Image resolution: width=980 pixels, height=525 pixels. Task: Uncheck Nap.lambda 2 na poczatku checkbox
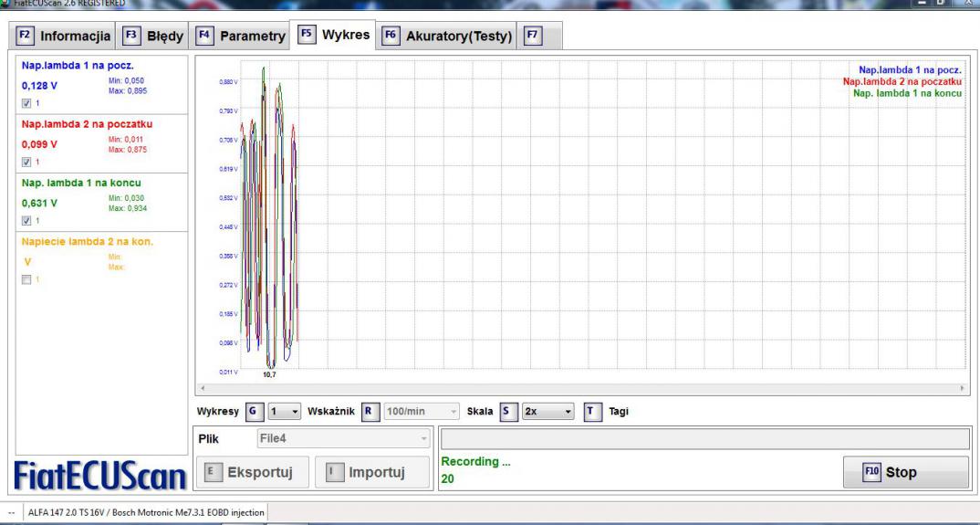click(26, 163)
